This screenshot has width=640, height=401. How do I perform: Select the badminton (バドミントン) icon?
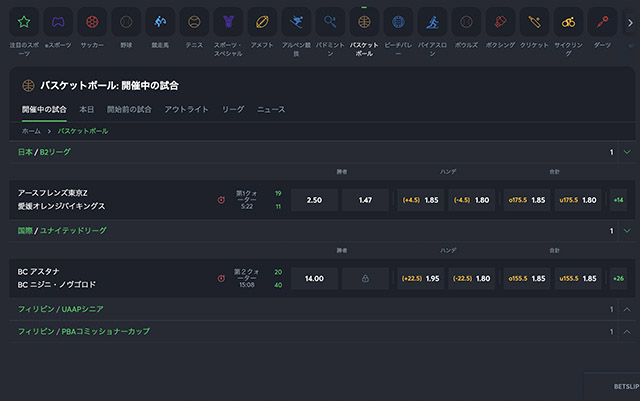pos(329,21)
